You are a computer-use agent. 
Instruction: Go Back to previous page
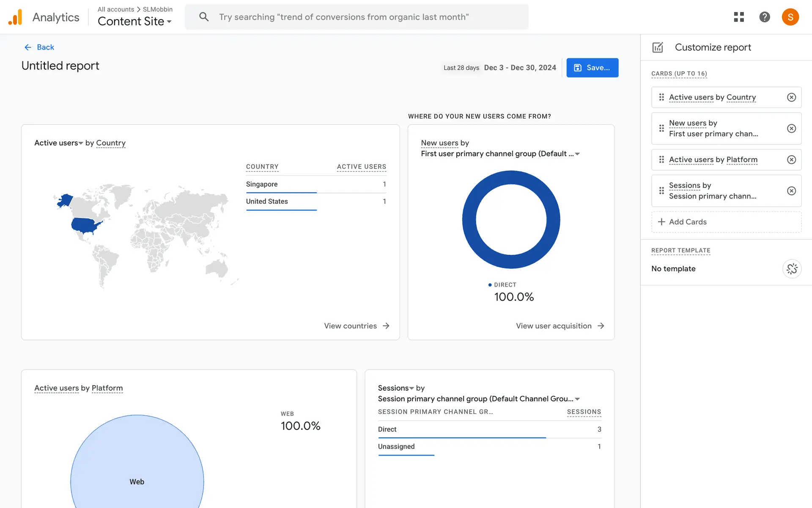tap(39, 47)
